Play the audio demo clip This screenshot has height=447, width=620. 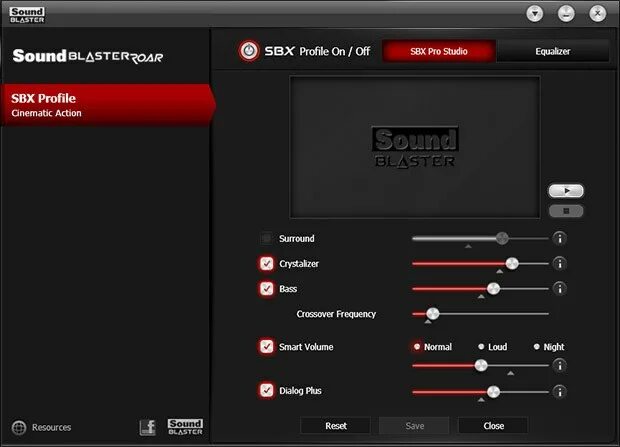[566, 191]
